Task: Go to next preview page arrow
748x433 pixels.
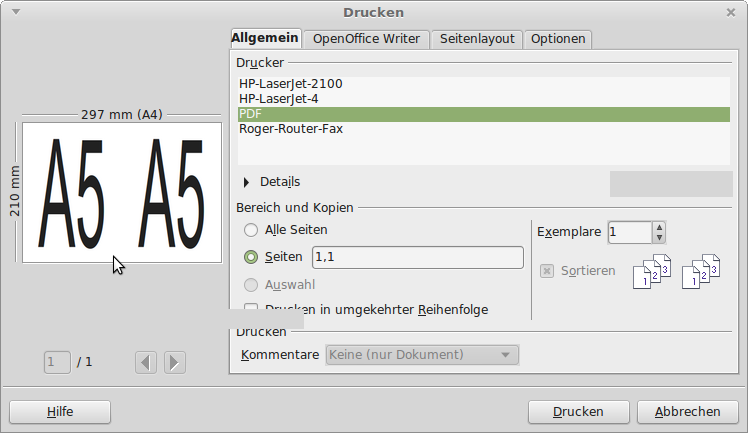Action: click(174, 362)
